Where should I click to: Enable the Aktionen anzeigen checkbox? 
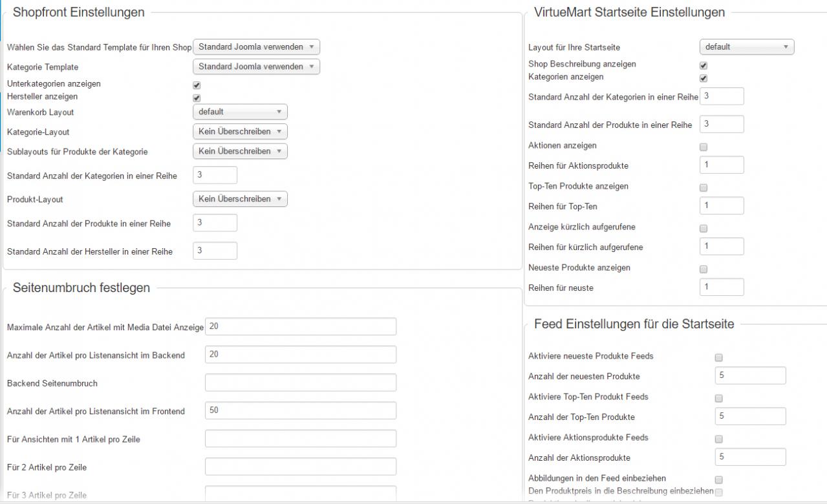(x=703, y=147)
